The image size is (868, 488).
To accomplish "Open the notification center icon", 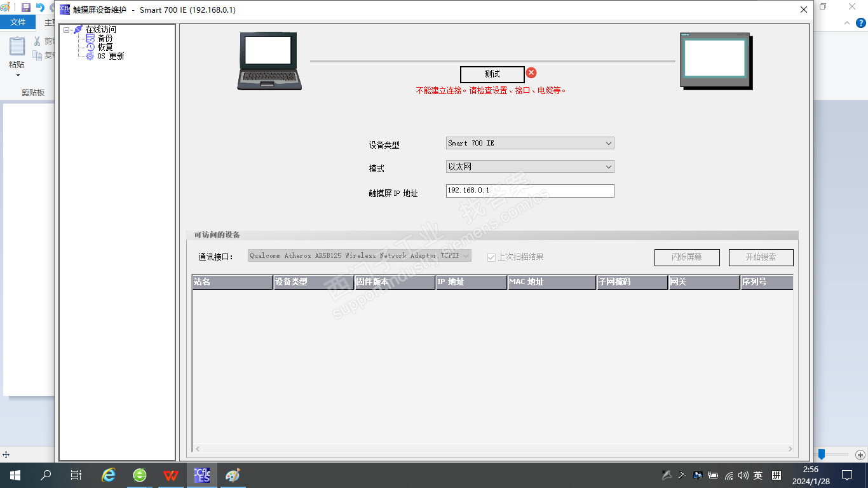I will click(847, 475).
